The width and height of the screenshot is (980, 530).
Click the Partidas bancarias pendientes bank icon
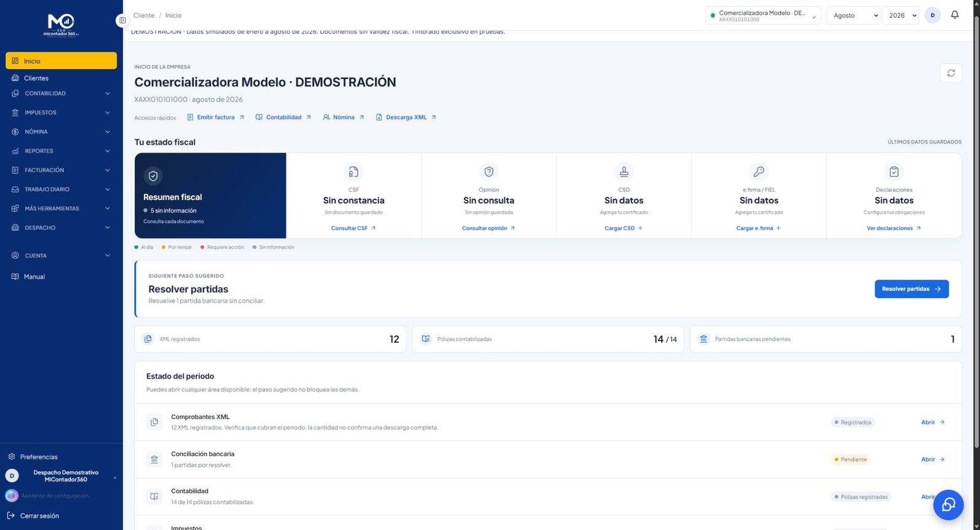[x=704, y=339]
